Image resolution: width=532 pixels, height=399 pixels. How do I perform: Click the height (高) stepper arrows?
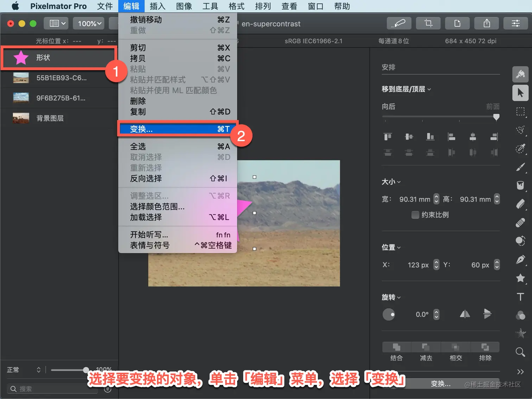click(x=497, y=199)
